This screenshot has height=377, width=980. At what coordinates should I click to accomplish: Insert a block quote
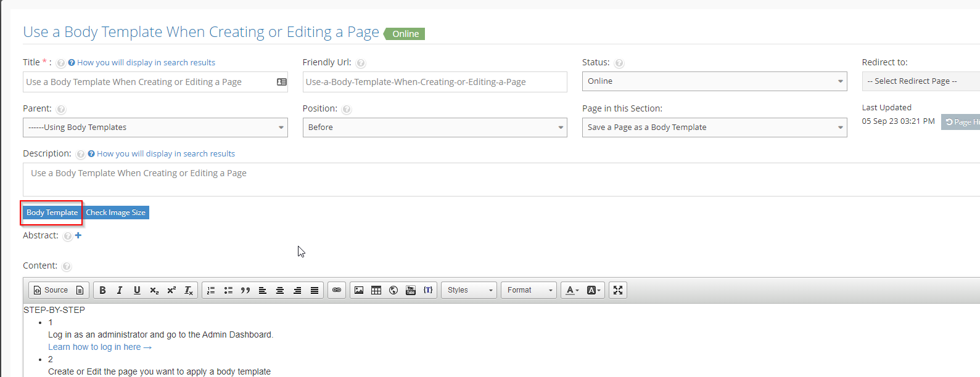point(245,290)
